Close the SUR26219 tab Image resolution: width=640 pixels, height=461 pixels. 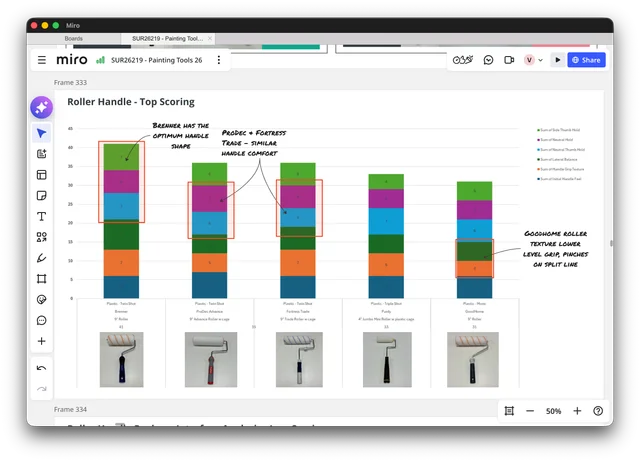(210, 38)
